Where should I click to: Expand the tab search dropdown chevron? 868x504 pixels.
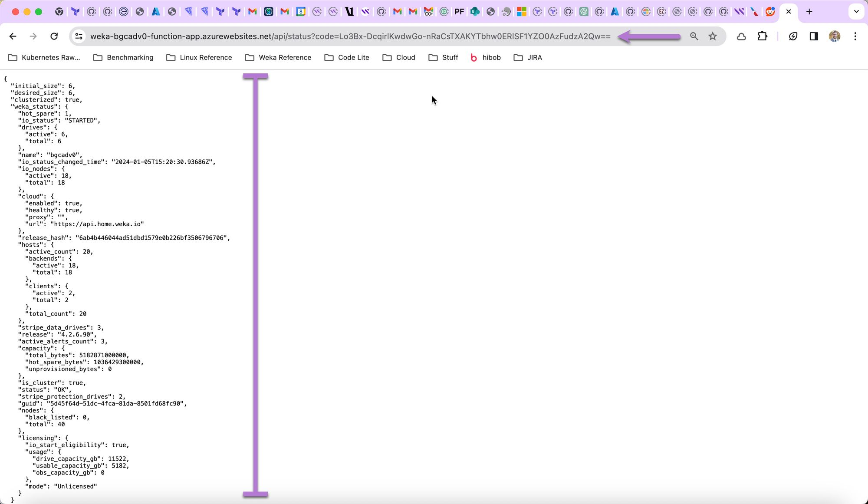(856, 12)
